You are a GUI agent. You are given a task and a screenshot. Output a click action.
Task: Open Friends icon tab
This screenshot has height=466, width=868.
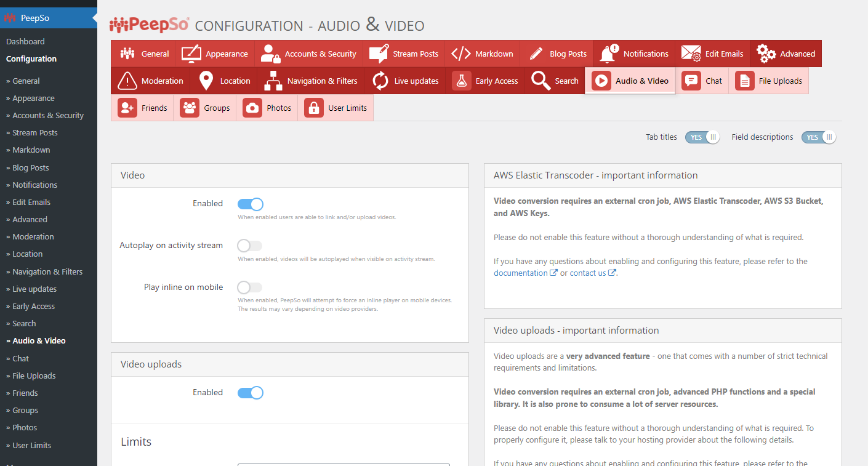(127, 108)
